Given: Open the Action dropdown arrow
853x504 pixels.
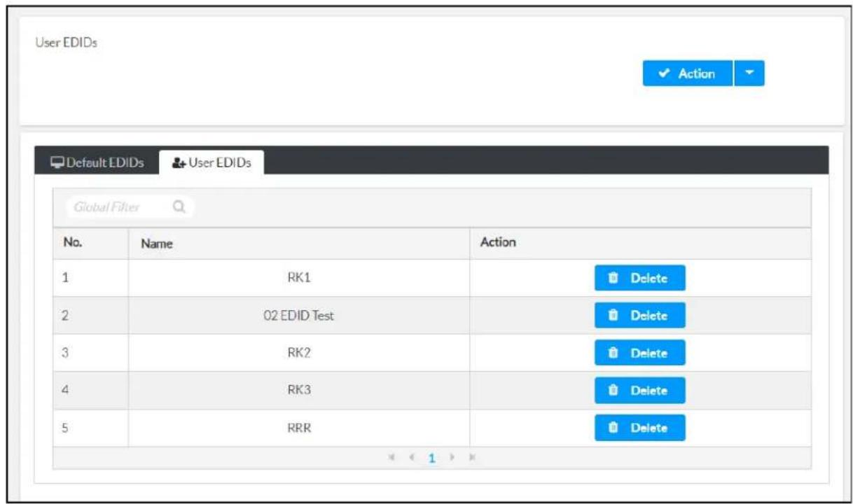Looking at the screenshot, I should (x=749, y=73).
